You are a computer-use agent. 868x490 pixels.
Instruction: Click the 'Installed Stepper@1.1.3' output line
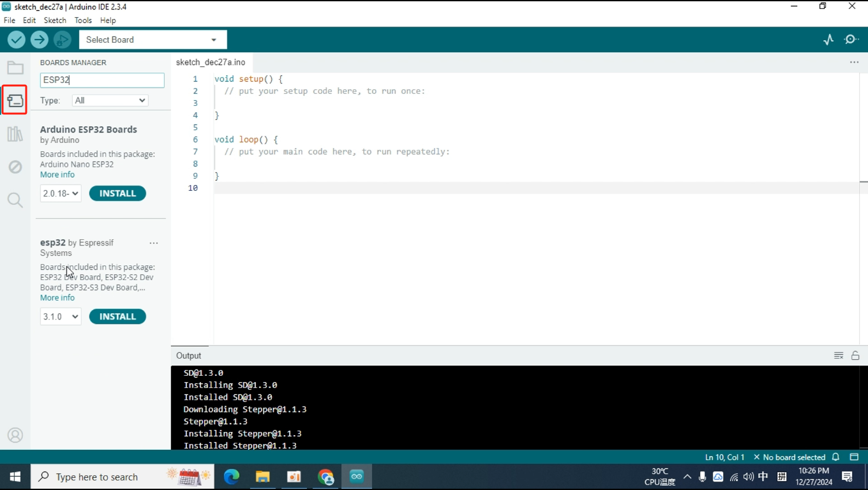[240, 445]
